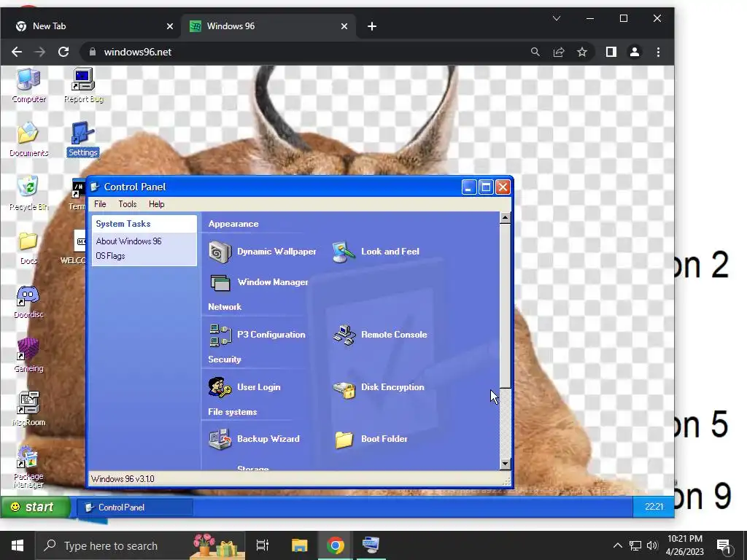The height and width of the screenshot is (560, 747).
Task: Open the Remote Console icon
Action: tap(344, 335)
